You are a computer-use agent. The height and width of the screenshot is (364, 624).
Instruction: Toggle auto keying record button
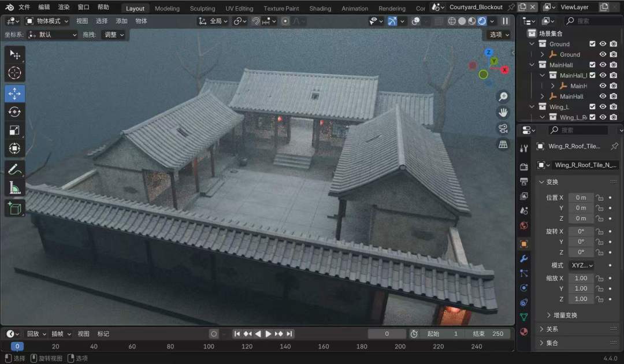[214, 334]
